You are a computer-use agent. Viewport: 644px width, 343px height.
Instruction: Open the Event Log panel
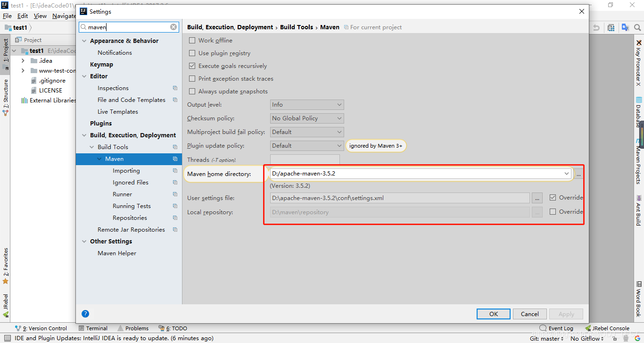click(557, 328)
